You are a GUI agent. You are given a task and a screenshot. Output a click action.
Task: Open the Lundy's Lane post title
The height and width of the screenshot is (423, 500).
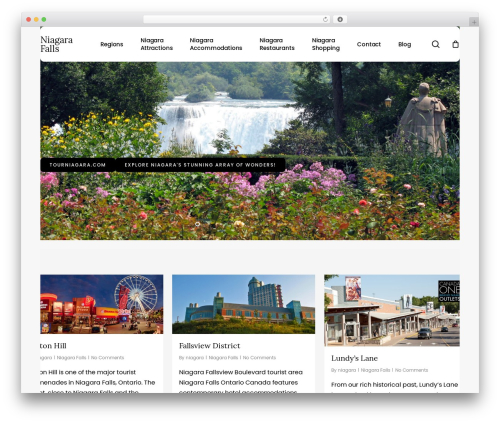pos(354,358)
